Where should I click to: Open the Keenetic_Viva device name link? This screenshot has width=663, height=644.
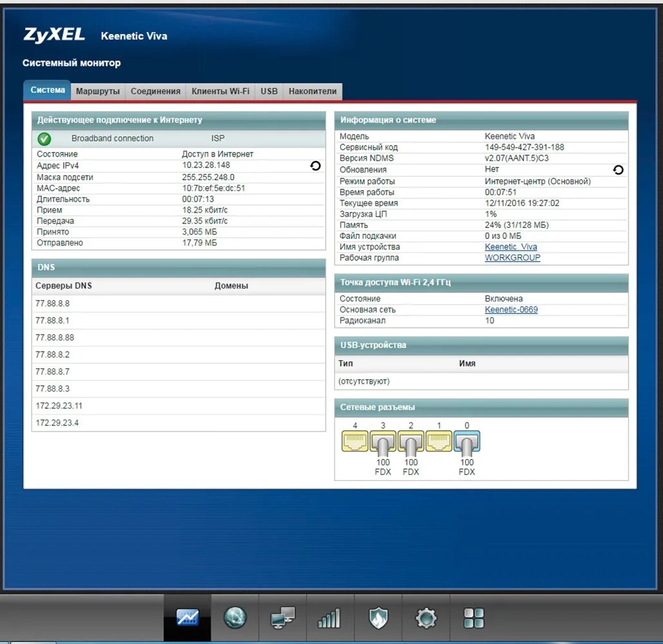pos(511,247)
